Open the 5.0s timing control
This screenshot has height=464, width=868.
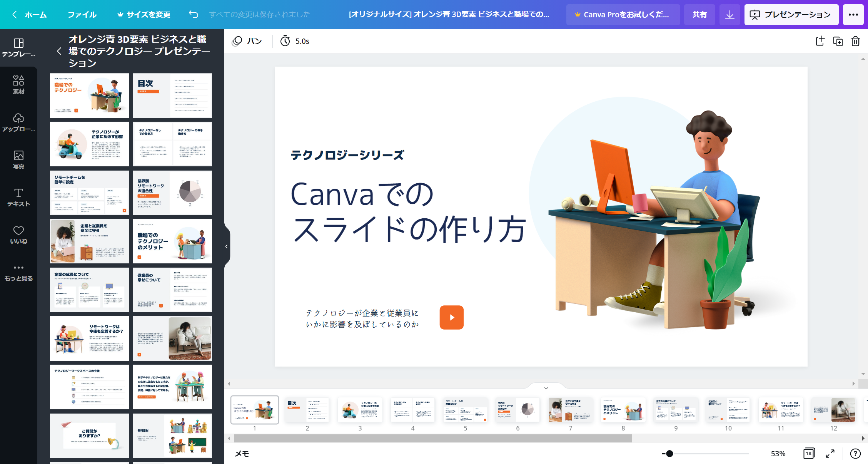point(295,41)
